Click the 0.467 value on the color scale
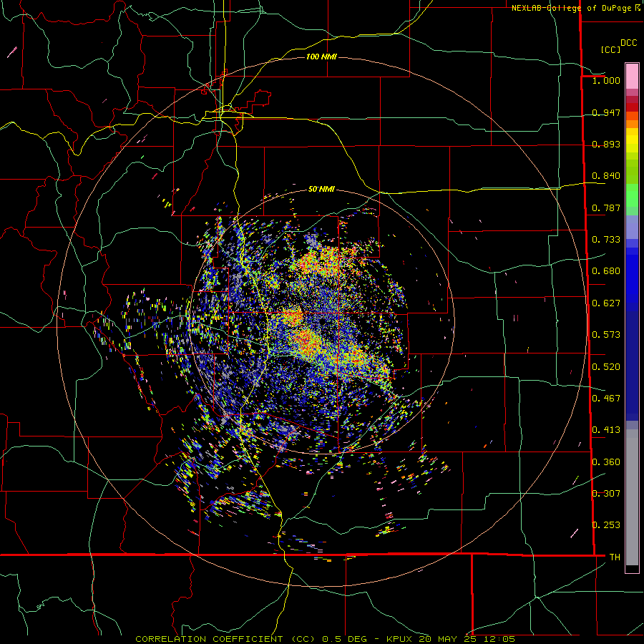Viewport: 644px width, 644px height. pyautogui.click(x=606, y=399)
